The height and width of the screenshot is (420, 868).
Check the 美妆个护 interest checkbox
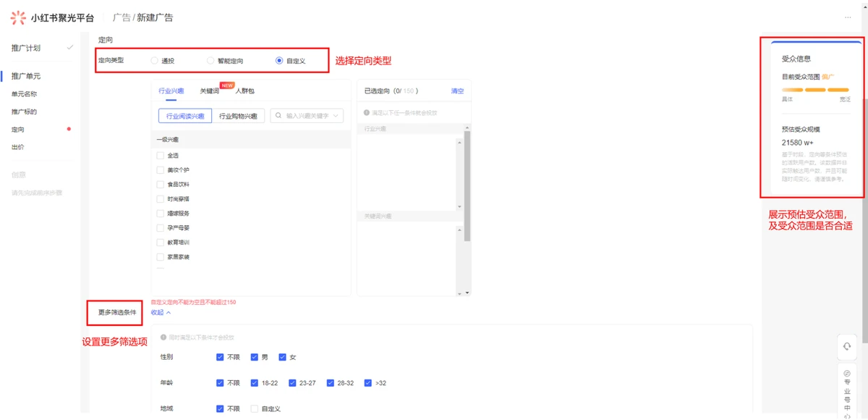(161, 170)
